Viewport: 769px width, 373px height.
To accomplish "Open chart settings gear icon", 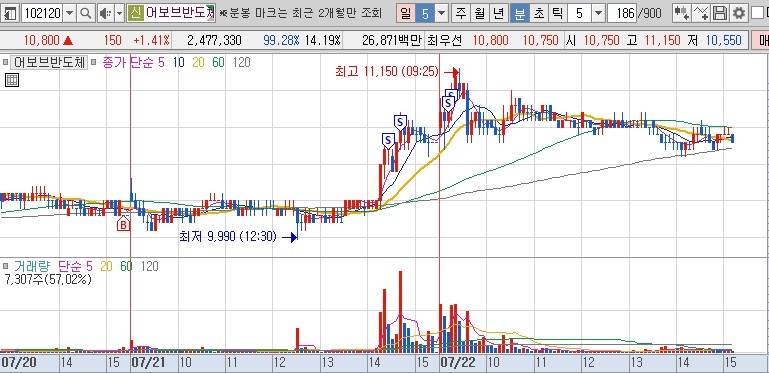I will 739,13.
